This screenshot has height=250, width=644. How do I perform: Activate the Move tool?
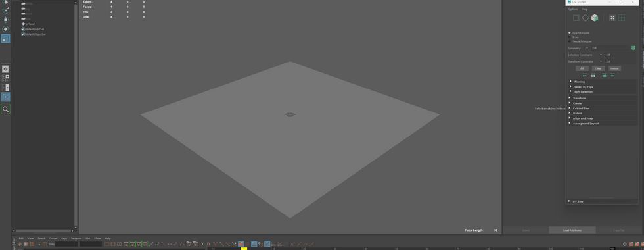tap(6, 20)
